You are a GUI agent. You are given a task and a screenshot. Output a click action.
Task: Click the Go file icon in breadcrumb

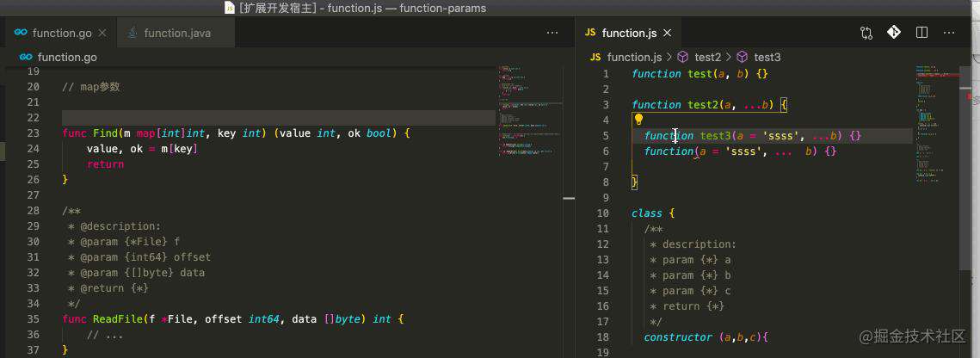tap(26, 57)
